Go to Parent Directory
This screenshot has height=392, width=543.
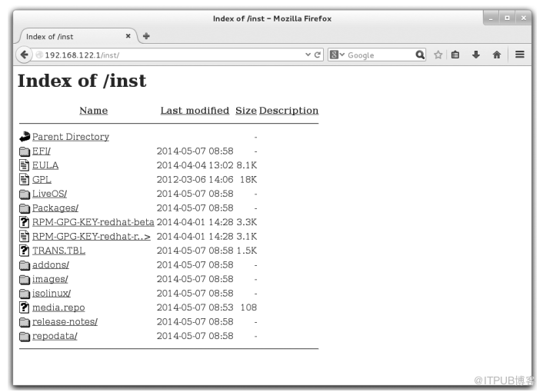click(x=70, y=137)
